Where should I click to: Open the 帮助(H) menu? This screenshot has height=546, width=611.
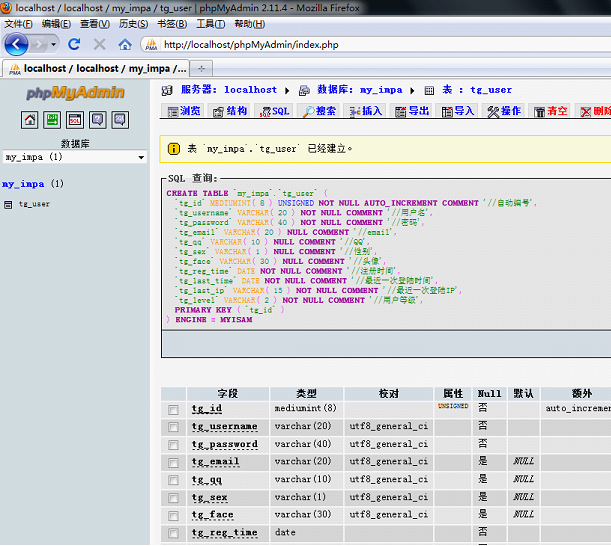[249, 24]
